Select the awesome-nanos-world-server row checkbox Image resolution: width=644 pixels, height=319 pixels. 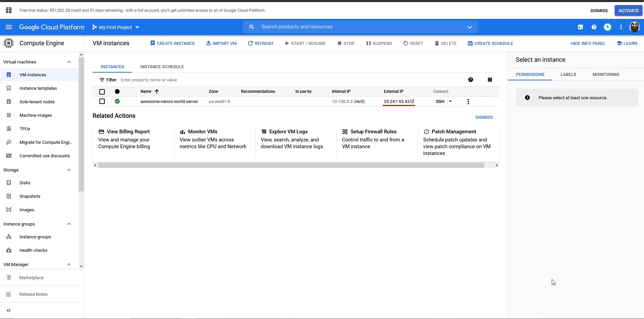pyautogui.click(x=102, y=101)
